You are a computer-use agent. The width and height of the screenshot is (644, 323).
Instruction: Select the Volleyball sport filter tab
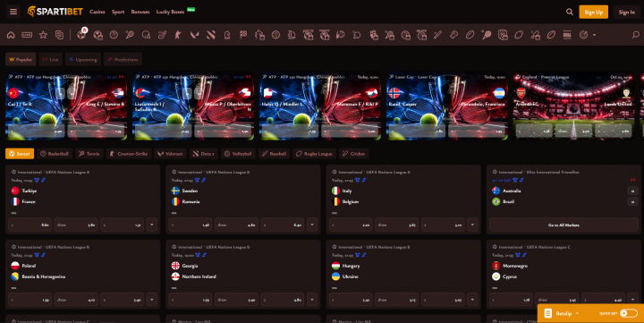(238, 154)
